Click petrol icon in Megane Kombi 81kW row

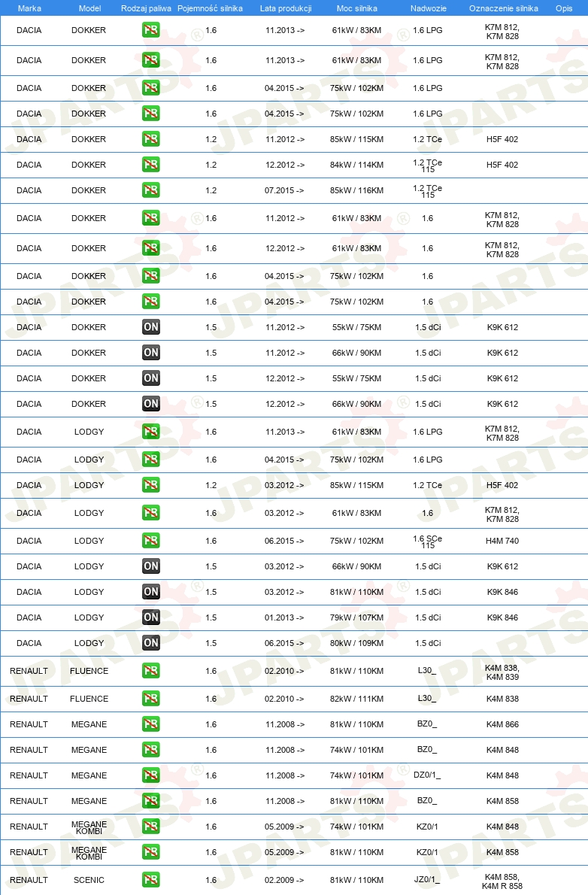150,852
